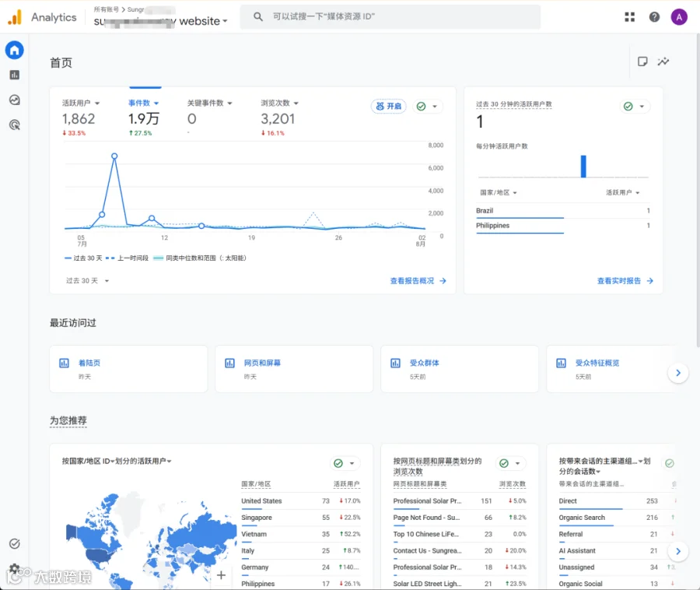Open Explore sidebar icon
Viewport: 700px width, 590px height.
[14, 100]
